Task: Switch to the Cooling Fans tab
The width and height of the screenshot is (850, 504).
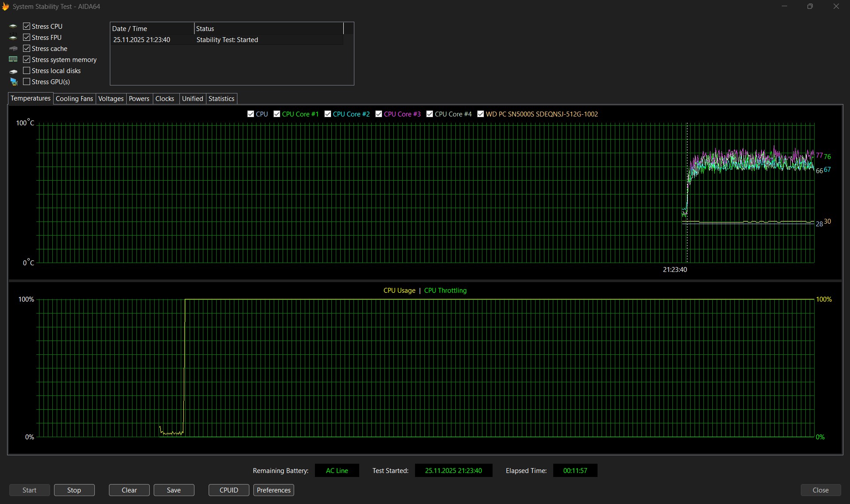Action: coord(74,99)
